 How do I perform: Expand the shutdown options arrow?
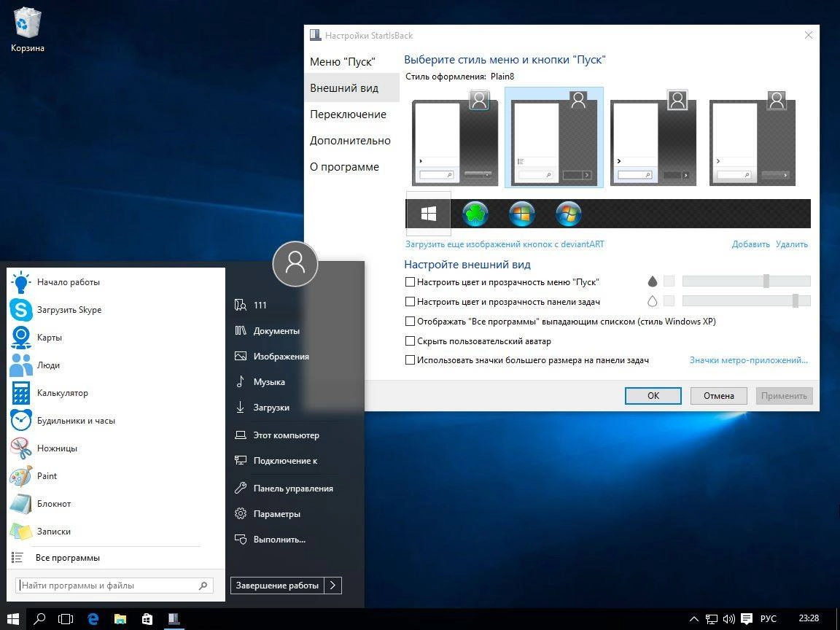tap(332, 586)
